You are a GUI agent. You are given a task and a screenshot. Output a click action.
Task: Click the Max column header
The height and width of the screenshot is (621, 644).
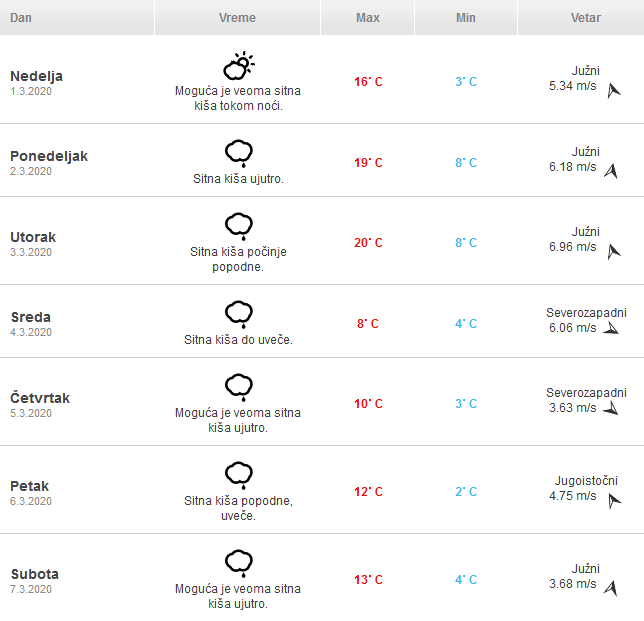coord(367,18)
